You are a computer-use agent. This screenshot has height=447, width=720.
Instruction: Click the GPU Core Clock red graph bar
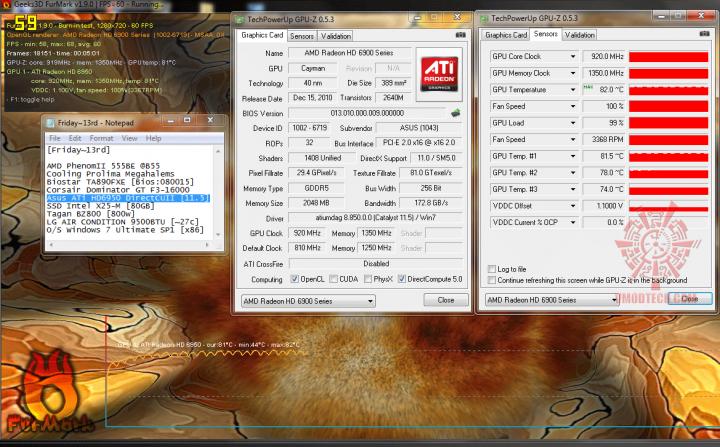pyautogui.click(x=668, y=57)
